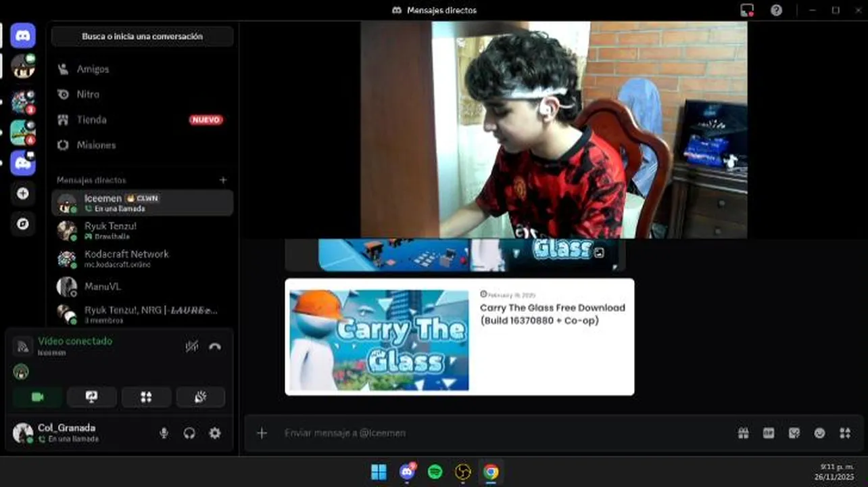The width and height of the screenshot is (868, 487).
Task: Open the Ryuk Tenzu! conversation playing Brawlhalla
Action: point(143,231)
